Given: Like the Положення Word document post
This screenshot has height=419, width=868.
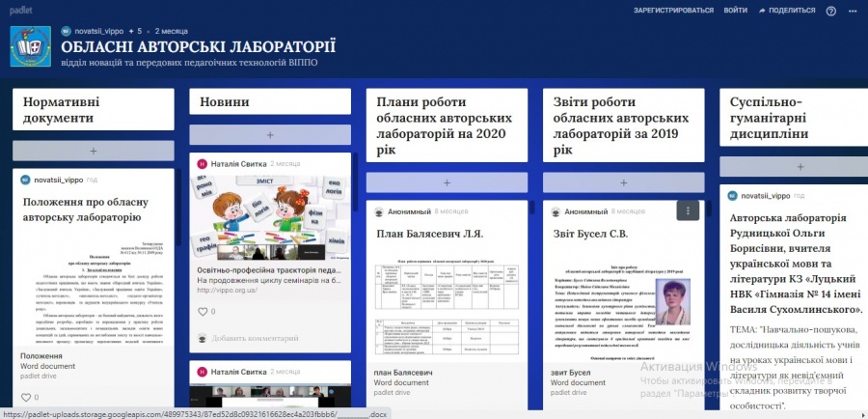Looking at the screenshot, I should (26, 397).
